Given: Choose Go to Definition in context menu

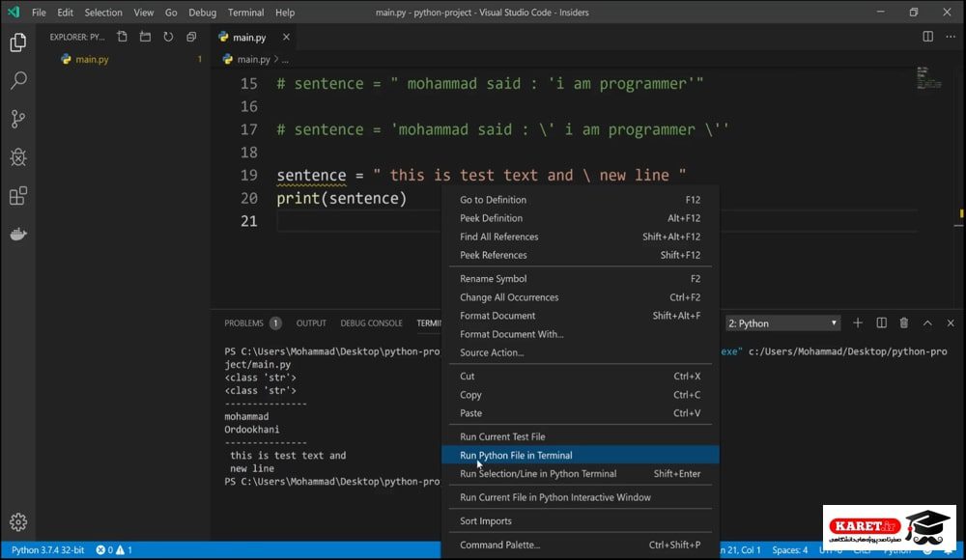Looking at the screenshot, I should pyautogui.click(x=580, y=200).
